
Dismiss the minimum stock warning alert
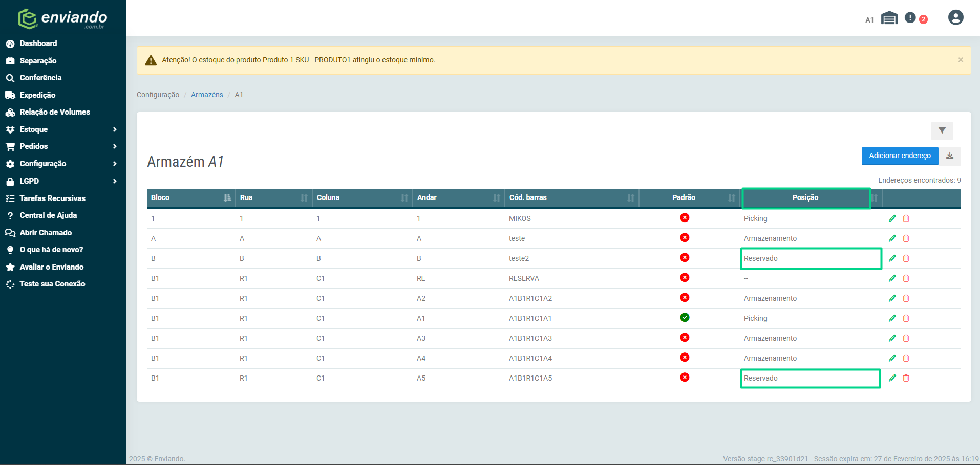pyautogui.click(x=961, y=60)
